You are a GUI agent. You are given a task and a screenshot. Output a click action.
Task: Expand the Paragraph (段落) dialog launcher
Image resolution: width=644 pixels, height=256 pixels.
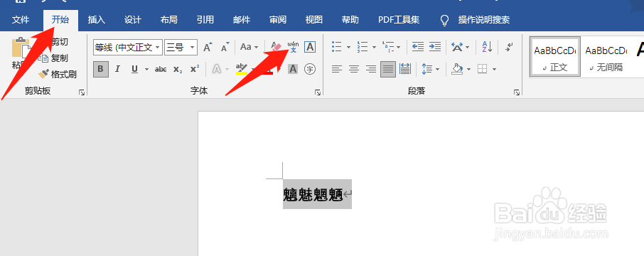(517, 93)
